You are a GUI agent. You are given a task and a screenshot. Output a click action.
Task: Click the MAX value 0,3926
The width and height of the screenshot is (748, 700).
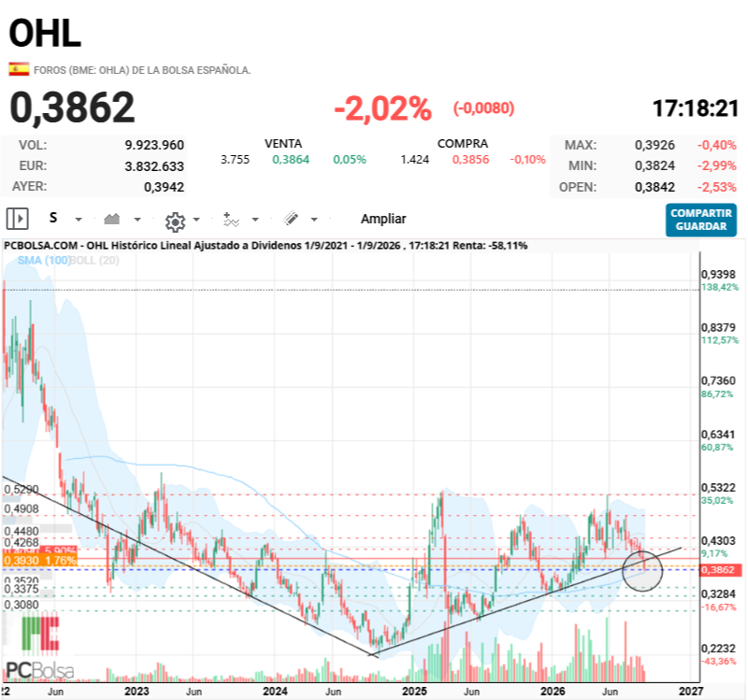[654, 145]
